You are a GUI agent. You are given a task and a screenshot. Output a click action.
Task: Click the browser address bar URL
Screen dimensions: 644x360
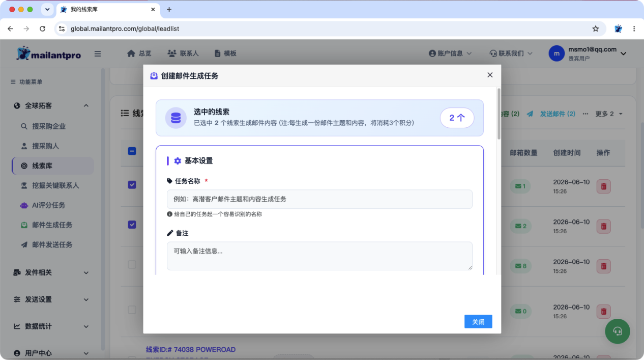(125, 29)
